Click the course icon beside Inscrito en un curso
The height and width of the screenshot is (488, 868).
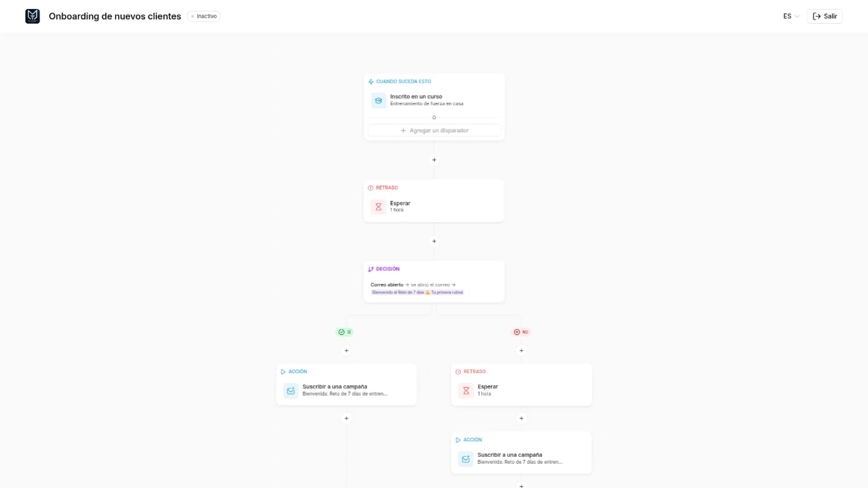click(x=378, y=100)
